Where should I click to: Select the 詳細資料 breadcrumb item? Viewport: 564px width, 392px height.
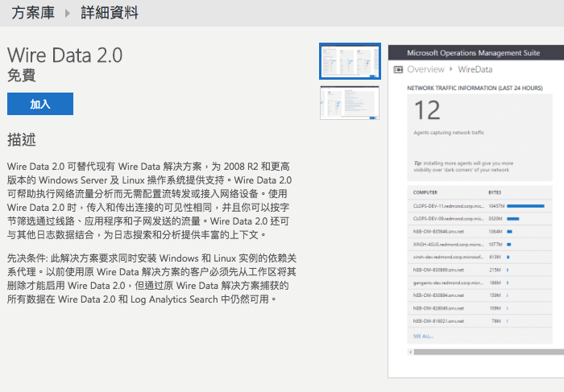pos(110,13)
